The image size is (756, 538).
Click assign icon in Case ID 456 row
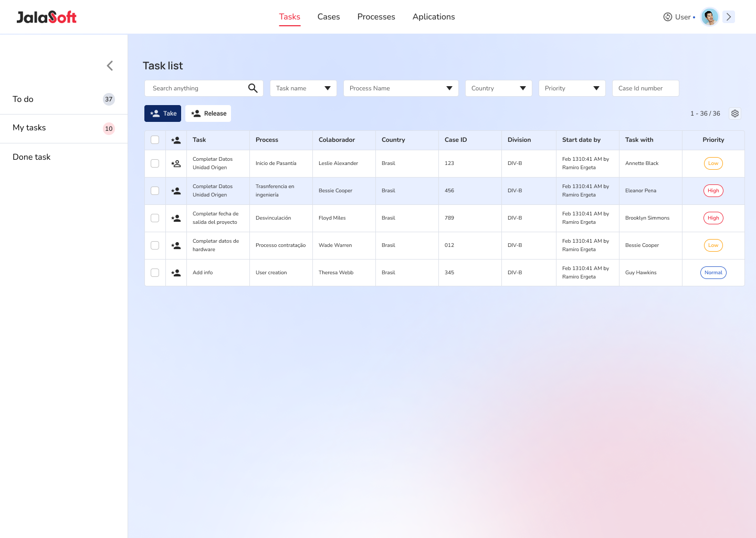[176, 191]
